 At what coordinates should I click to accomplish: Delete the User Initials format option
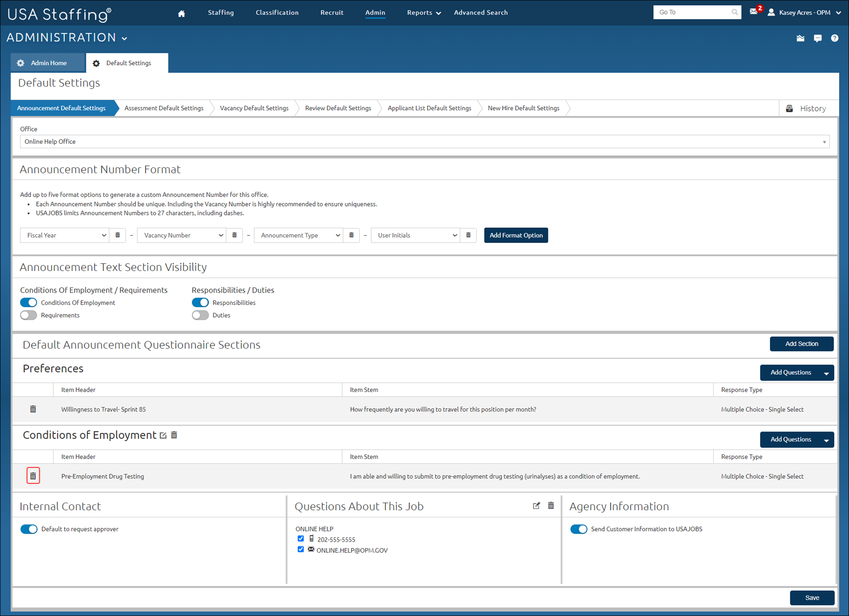[468, 235]
